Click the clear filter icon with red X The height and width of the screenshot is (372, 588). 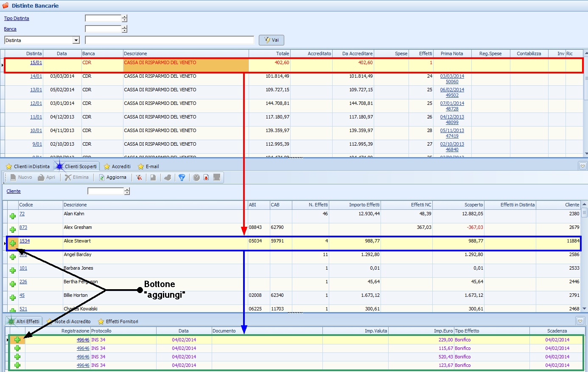(x=139, y=178)
